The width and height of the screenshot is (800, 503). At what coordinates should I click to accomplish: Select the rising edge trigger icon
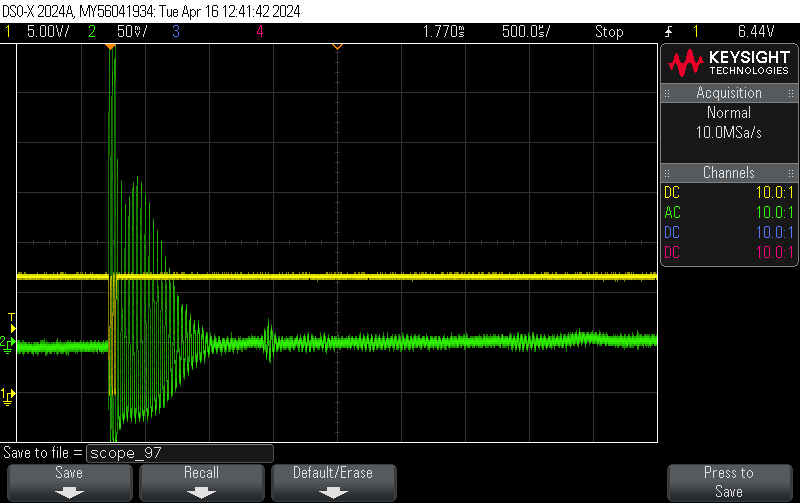pyautogui.click(x=668, y=31)
